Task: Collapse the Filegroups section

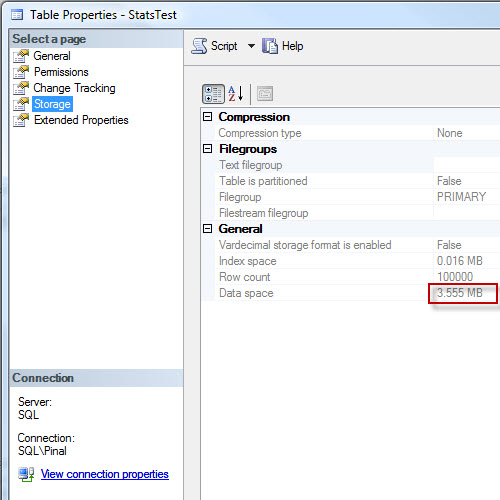Action: [x=207, y=149]
